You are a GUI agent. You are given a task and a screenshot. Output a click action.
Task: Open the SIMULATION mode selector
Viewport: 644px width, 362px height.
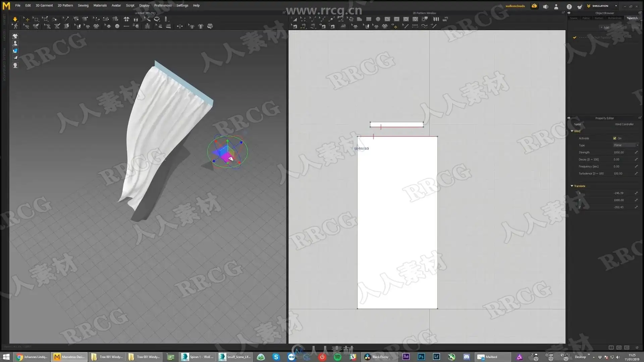pos(603,6)
